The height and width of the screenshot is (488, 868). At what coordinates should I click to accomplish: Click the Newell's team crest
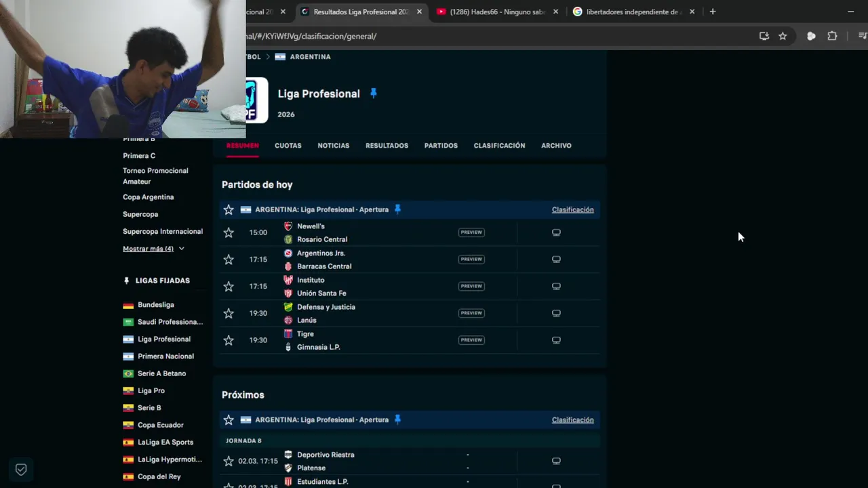point(288,226)
